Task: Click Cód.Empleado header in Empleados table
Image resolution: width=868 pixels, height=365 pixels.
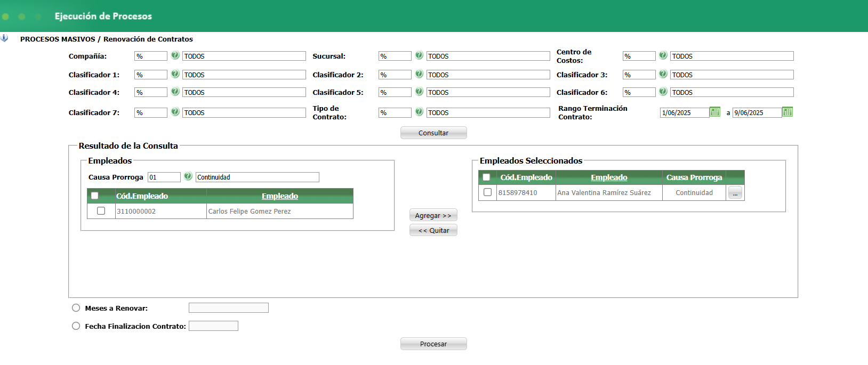Action: point(142,196)
